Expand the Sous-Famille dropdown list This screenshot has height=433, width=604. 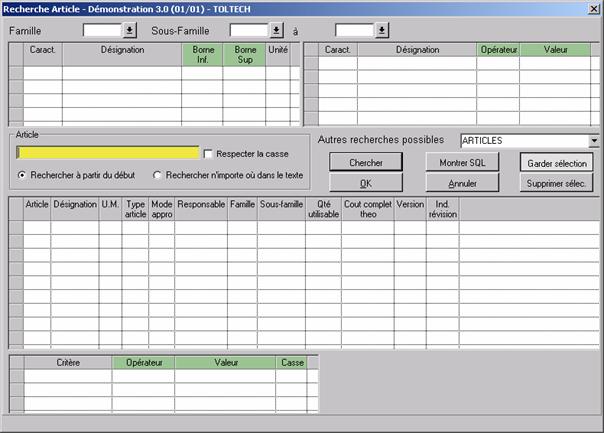(x=277, y=30)
